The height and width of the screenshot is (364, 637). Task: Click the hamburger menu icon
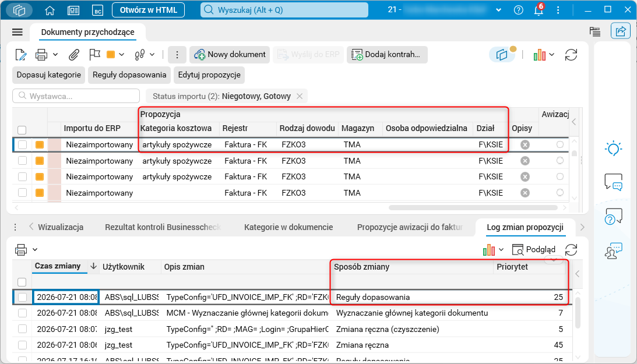[17, 32]
